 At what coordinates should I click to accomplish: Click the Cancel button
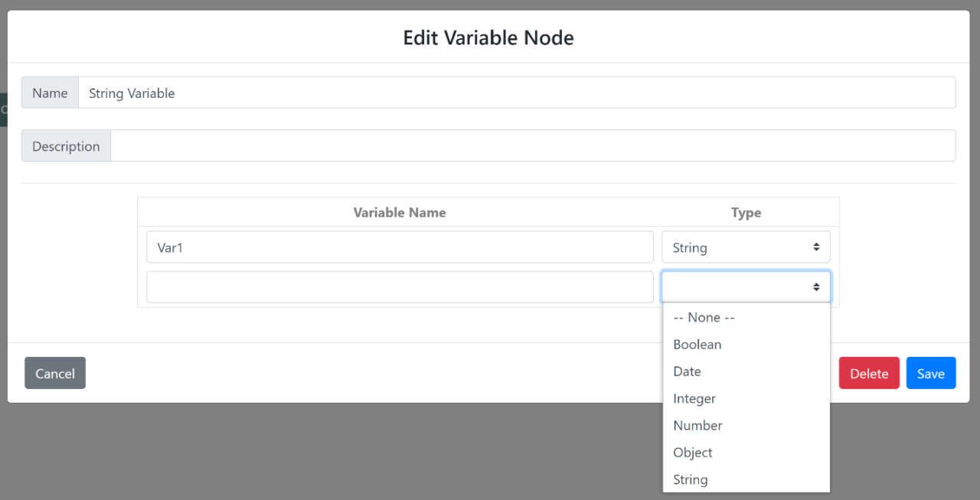pos(54,373)
